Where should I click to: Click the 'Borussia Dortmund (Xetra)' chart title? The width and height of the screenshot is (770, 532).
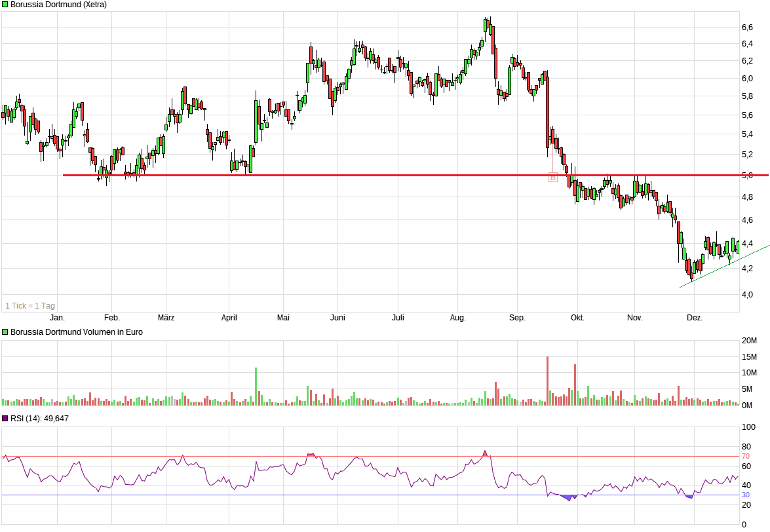58,5
